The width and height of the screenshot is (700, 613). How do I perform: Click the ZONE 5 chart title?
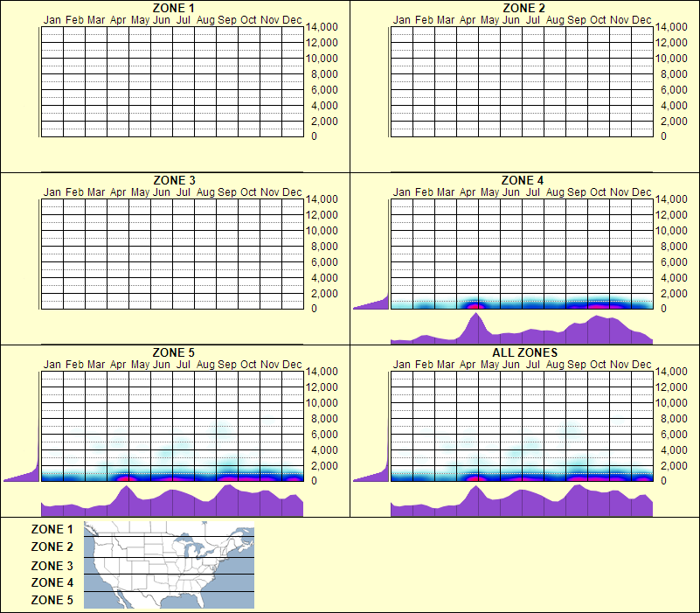(x=173, y=352)
